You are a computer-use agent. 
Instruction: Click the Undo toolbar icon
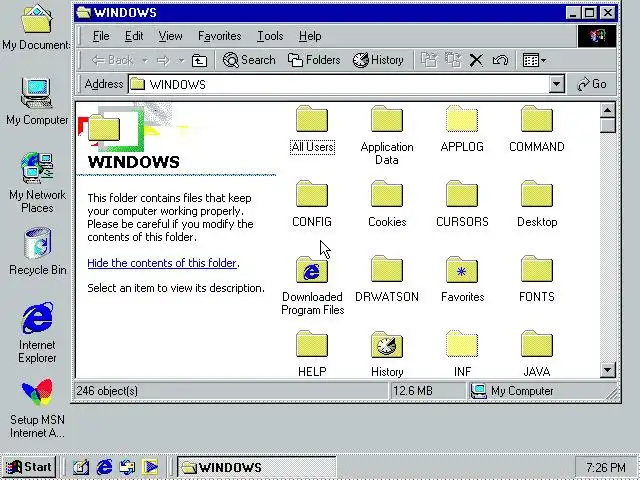tap(500, 60)
